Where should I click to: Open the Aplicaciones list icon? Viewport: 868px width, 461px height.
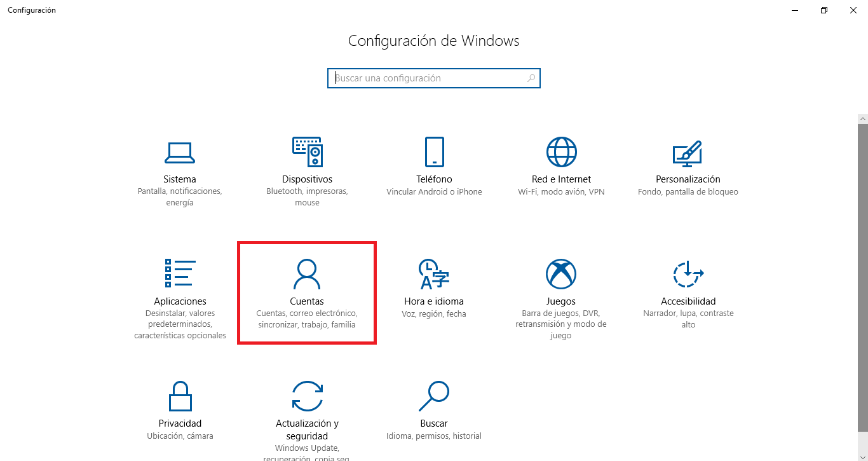click(180, 273)
